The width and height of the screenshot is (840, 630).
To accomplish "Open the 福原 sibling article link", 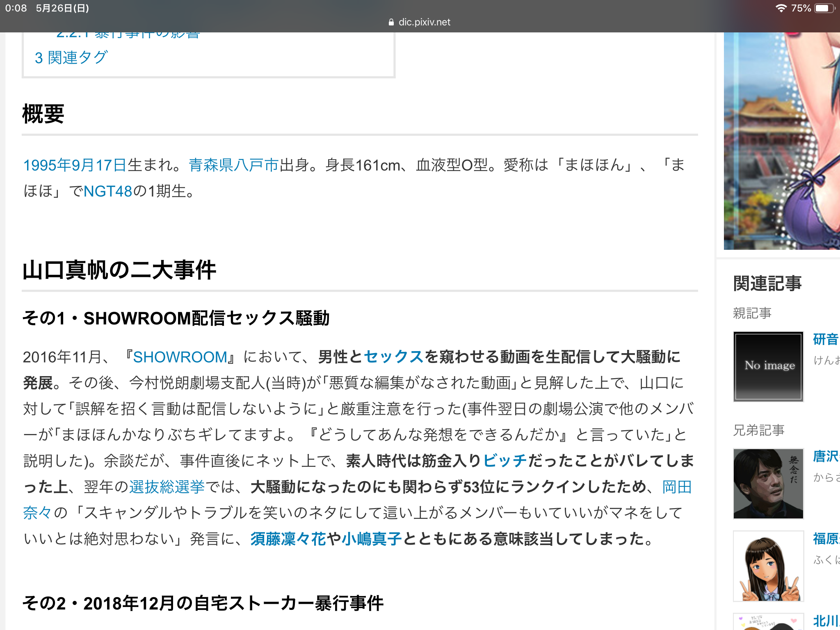I will click(826, 539).
